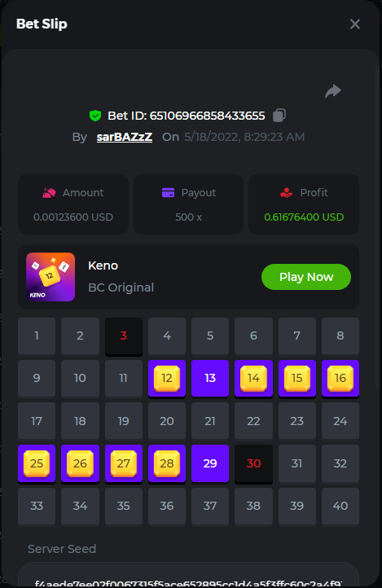Viewport: 382px width, 588px height.
Task: Click red missed tile number 3
Action: 123,336
